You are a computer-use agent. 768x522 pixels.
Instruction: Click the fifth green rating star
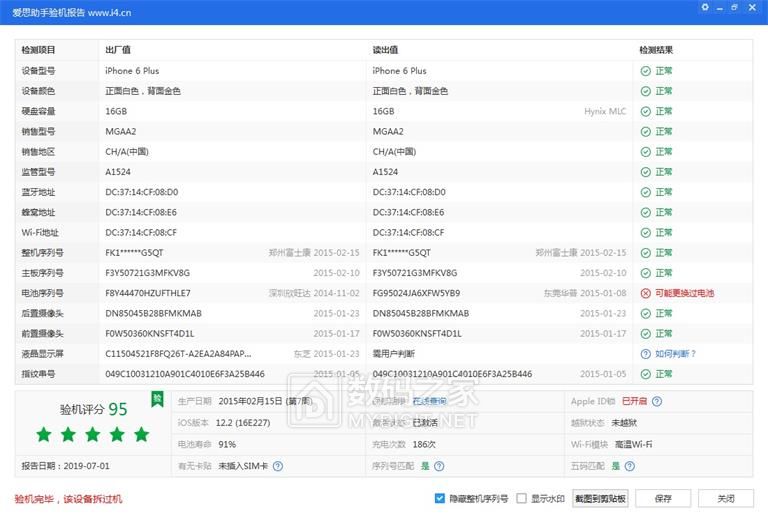[142, 434]
